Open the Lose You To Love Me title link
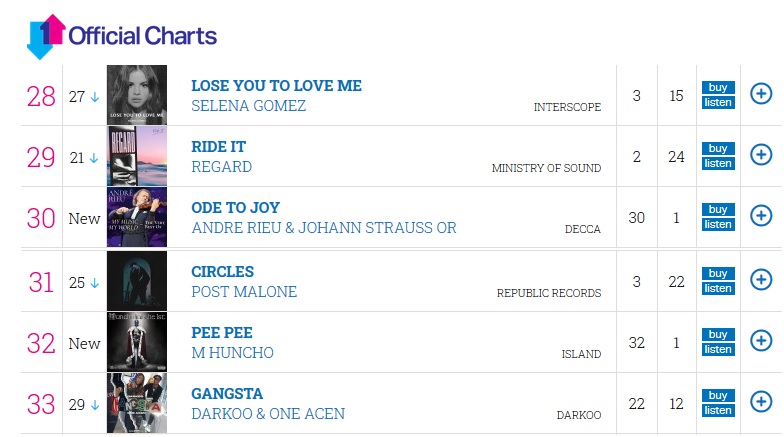 pyautogui.click(x=276, y=86)
